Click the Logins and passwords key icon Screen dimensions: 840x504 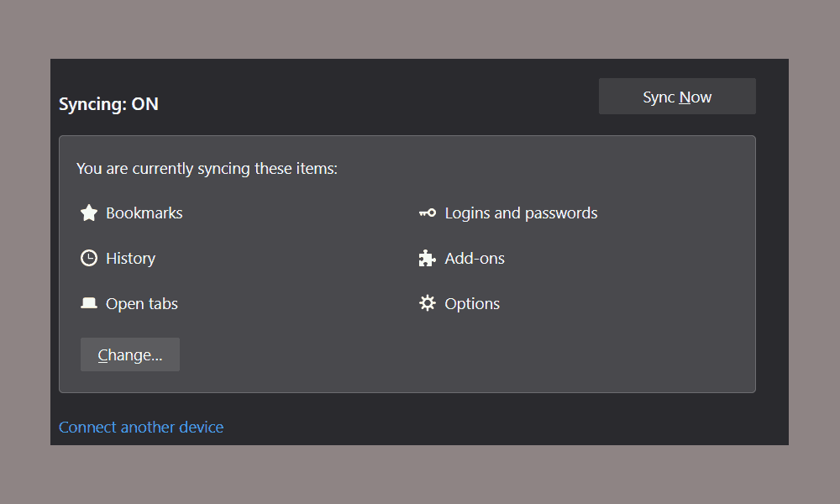pyautogui.click(x=428, y=213)
